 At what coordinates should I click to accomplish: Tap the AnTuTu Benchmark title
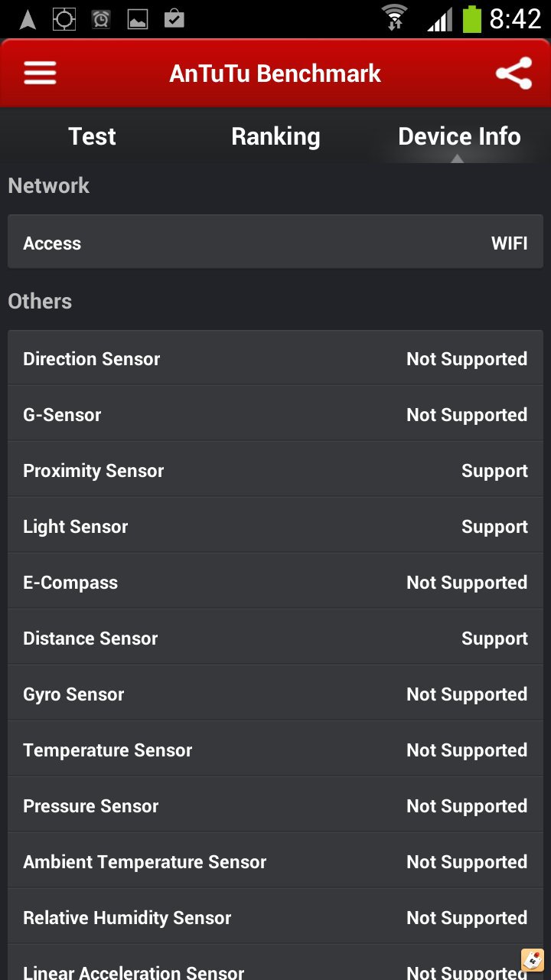(x=275, y=73)
